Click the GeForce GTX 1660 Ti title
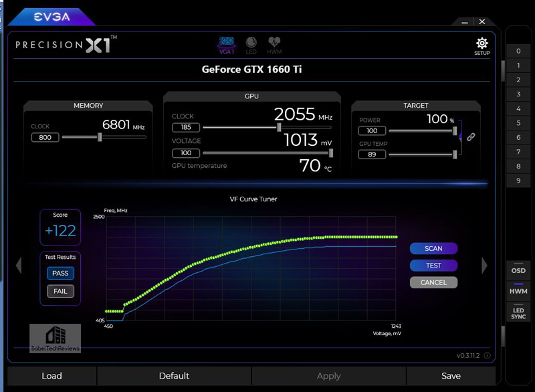The height and width of the screenshot is (392, 535). 252,70
